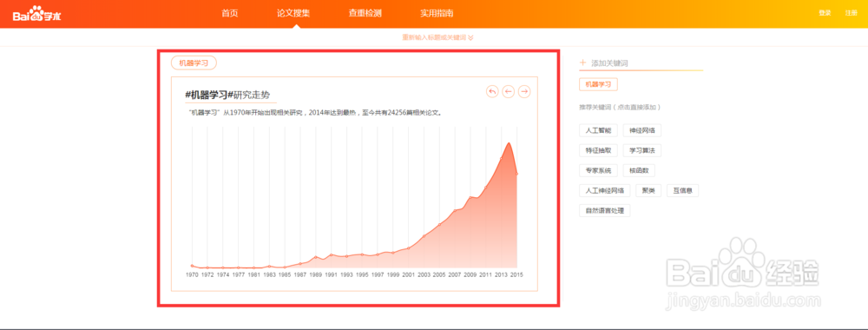The image size is (868, 330).
Task: Click the 2007 axis year label
Action: 455,274
